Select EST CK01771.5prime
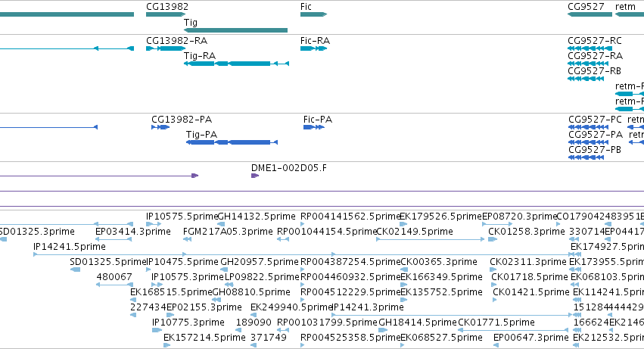The width and height of the screenshot is (644, 349). tap(496, 323)
